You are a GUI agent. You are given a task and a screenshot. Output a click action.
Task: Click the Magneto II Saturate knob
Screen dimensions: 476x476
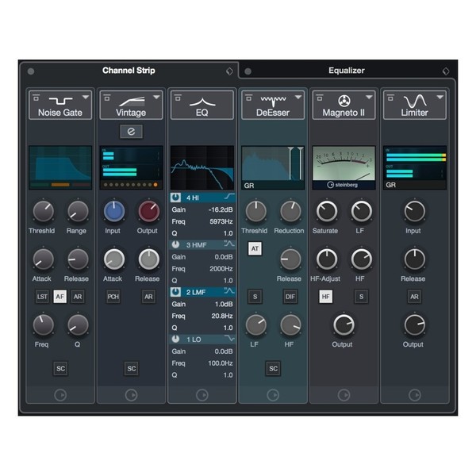click(x=327, y=211)
